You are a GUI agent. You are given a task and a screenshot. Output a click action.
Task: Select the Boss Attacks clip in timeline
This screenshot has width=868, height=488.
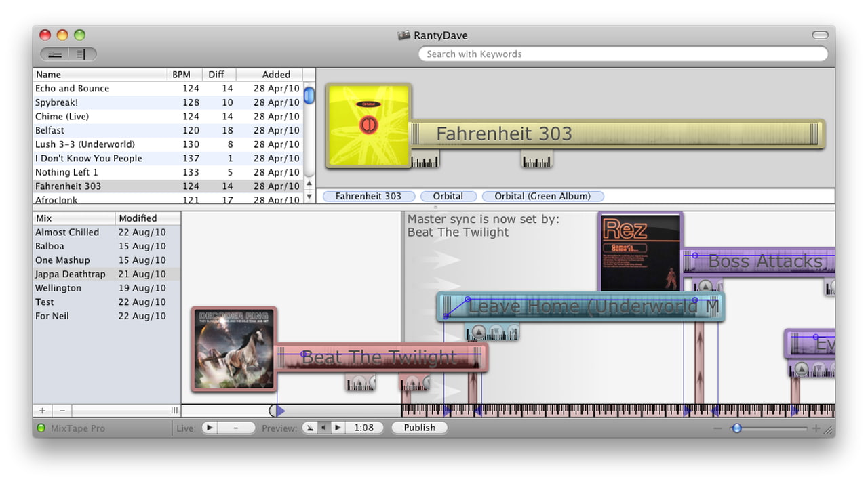(758, 262)
